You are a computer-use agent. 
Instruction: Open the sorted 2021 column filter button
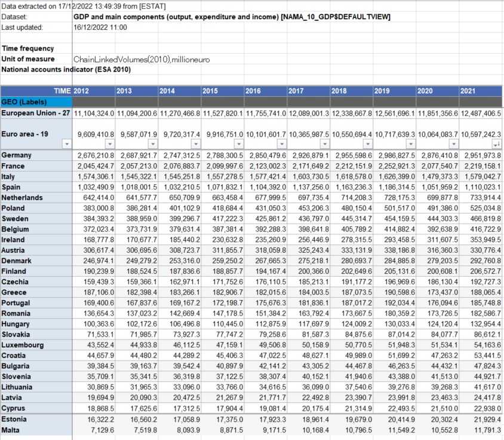[496, 144]
